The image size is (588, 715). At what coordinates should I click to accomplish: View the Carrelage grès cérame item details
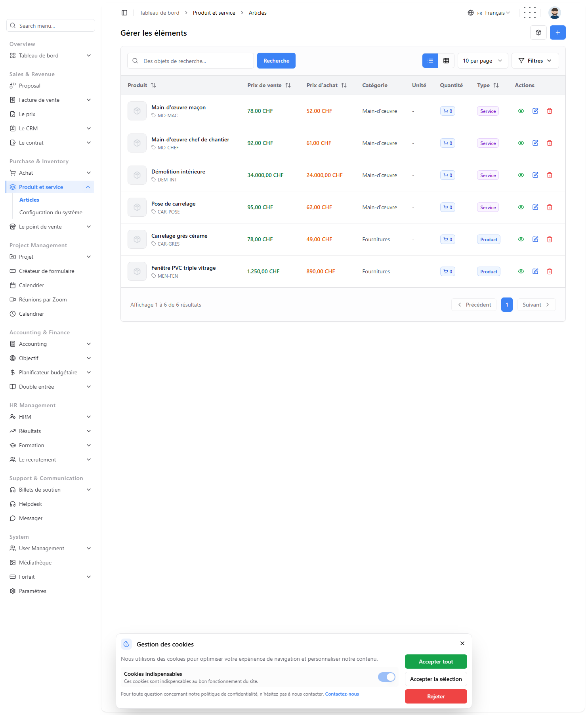[x=521, y=239]
